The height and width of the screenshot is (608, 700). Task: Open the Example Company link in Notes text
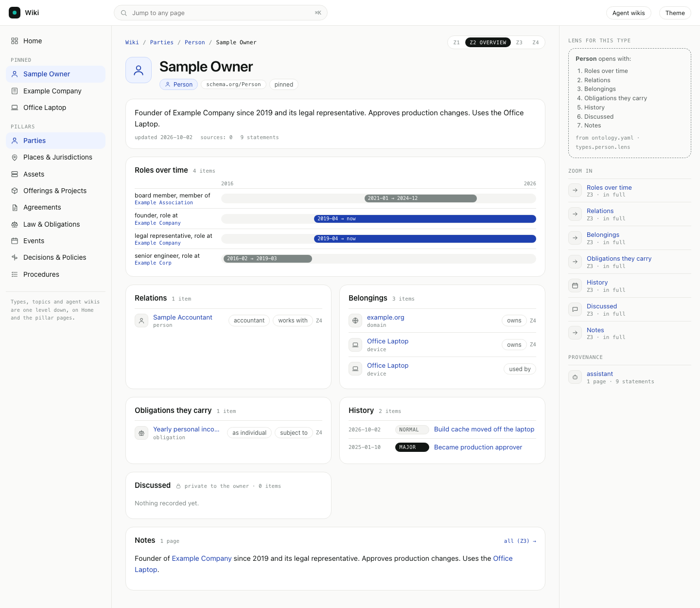coord(202,558)
